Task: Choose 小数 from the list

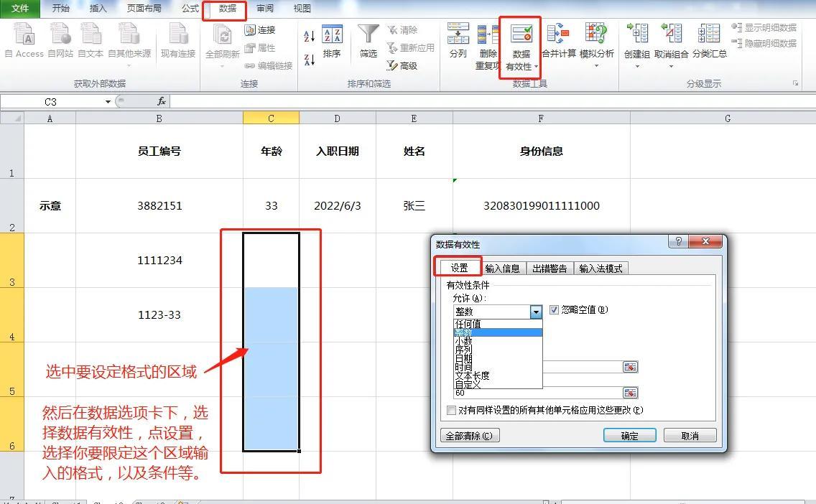Action: pyautogui.click(x=498, y=341)
